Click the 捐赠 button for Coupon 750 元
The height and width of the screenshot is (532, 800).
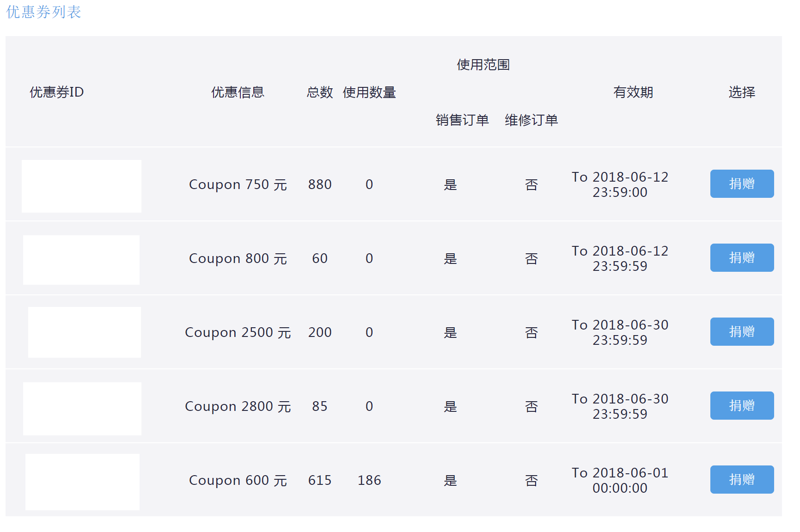tap(741, 183)
